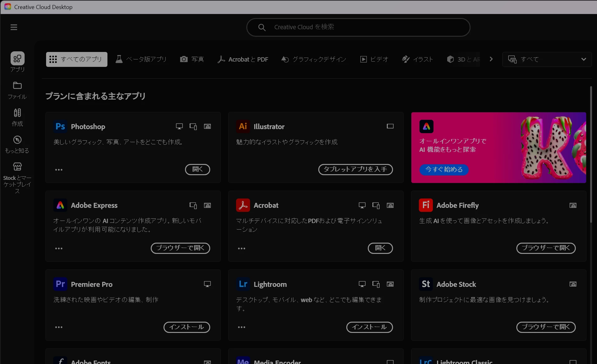This screenshot has width=597, height=364.
Task: Click the Premiere Pro app icon
Action: click(60, 284)
